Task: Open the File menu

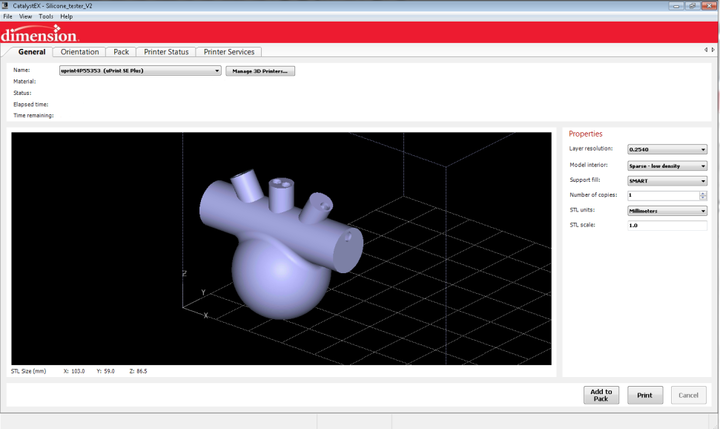Action: [8, 17]
